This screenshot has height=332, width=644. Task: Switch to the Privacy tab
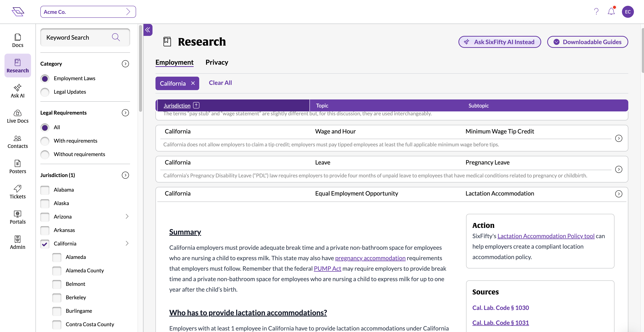coord(216,62)
